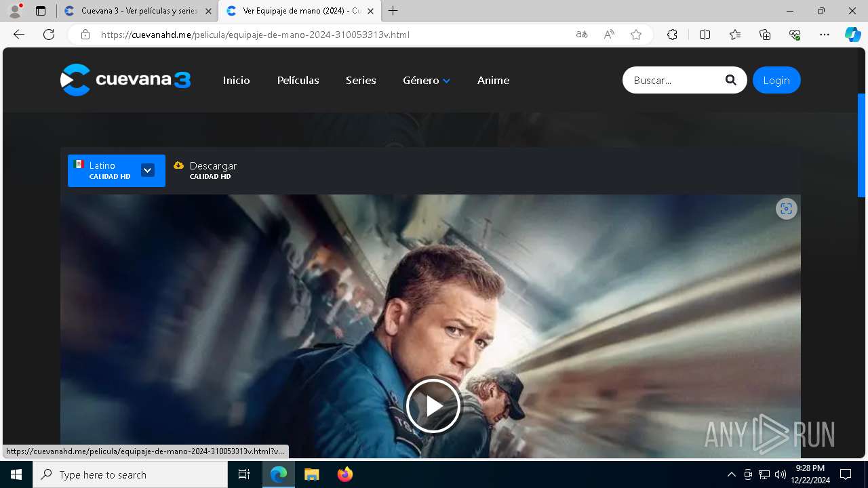Viewport: 868px width, 488px height.
Task: Click the Login button
Action: (776, 80)
